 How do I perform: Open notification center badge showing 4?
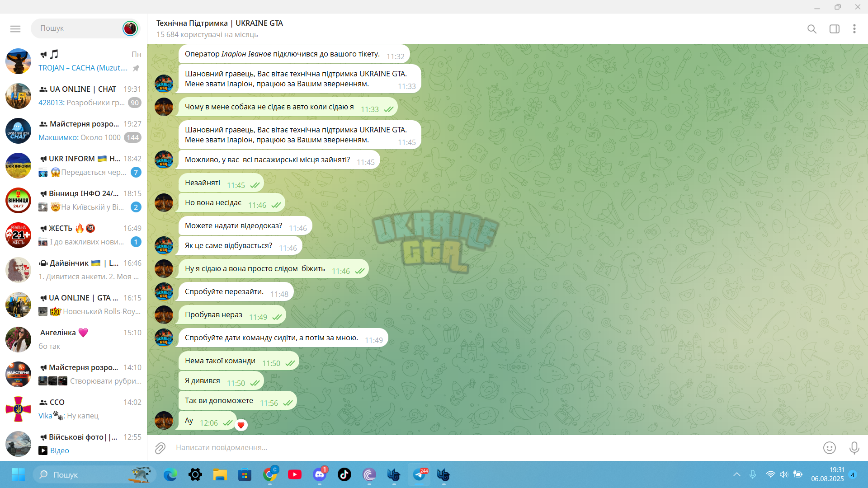853,474
